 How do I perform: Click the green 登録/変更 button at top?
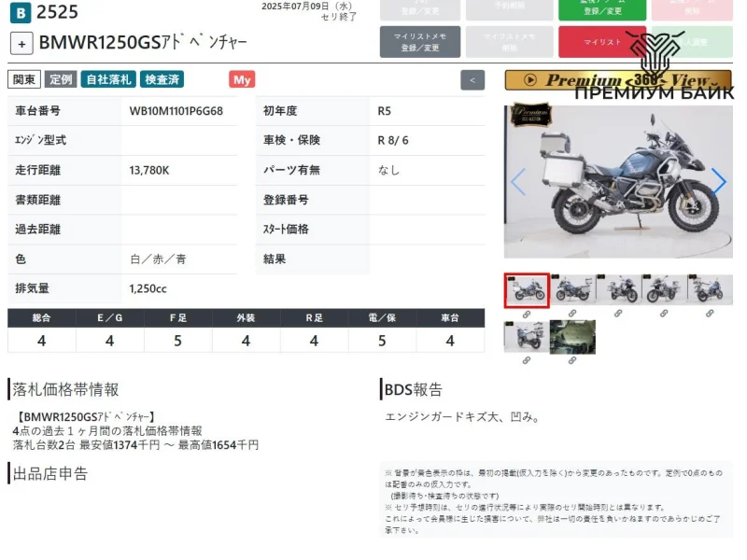click(602, 9)
